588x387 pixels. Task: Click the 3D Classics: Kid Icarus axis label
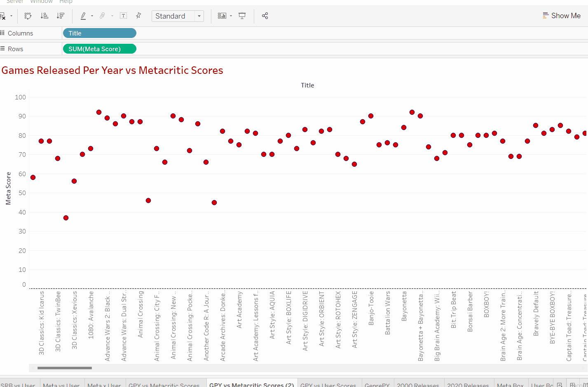[41, 323]
